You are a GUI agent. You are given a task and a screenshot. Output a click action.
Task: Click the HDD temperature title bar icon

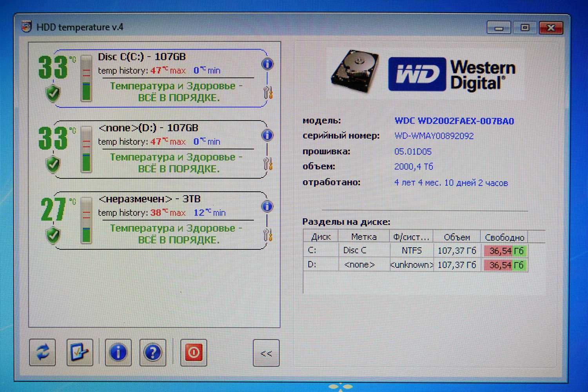26,26
